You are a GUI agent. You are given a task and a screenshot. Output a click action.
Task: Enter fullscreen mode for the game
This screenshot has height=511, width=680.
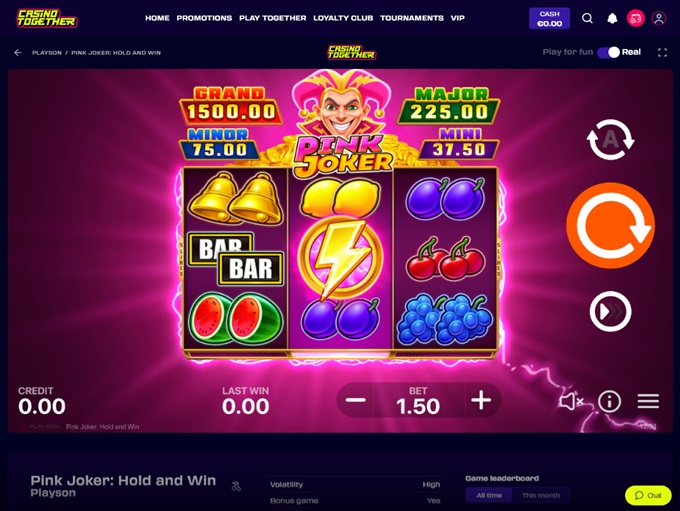662,52
